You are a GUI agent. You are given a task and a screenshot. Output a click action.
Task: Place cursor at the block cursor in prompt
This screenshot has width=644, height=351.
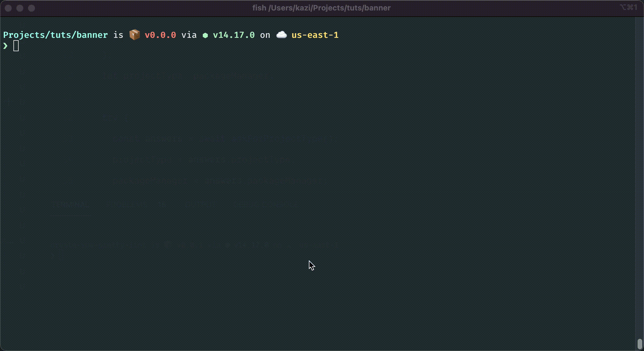click(x=16, y=46)
